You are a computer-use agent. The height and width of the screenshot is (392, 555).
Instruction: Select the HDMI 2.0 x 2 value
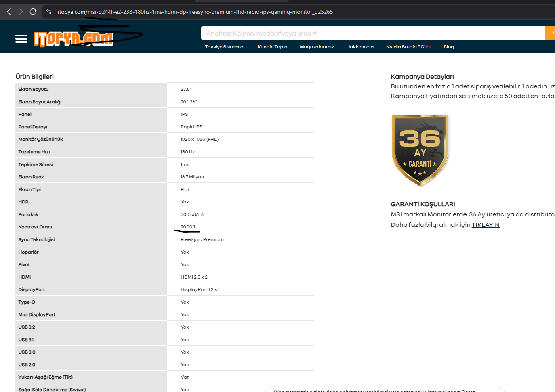point(194,277)
